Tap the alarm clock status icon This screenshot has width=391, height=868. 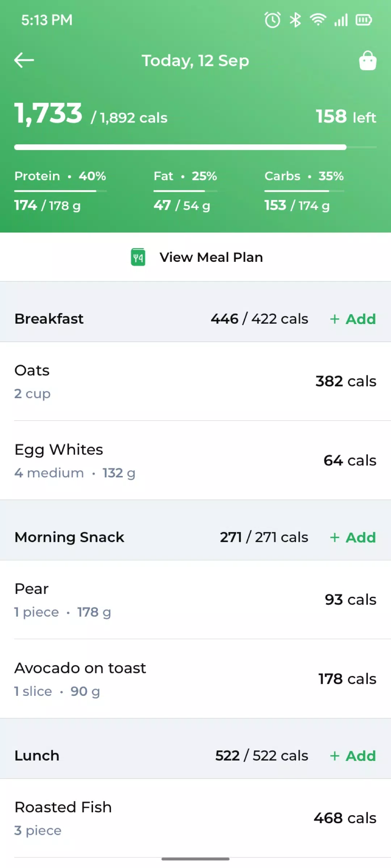tap(272, 20)
